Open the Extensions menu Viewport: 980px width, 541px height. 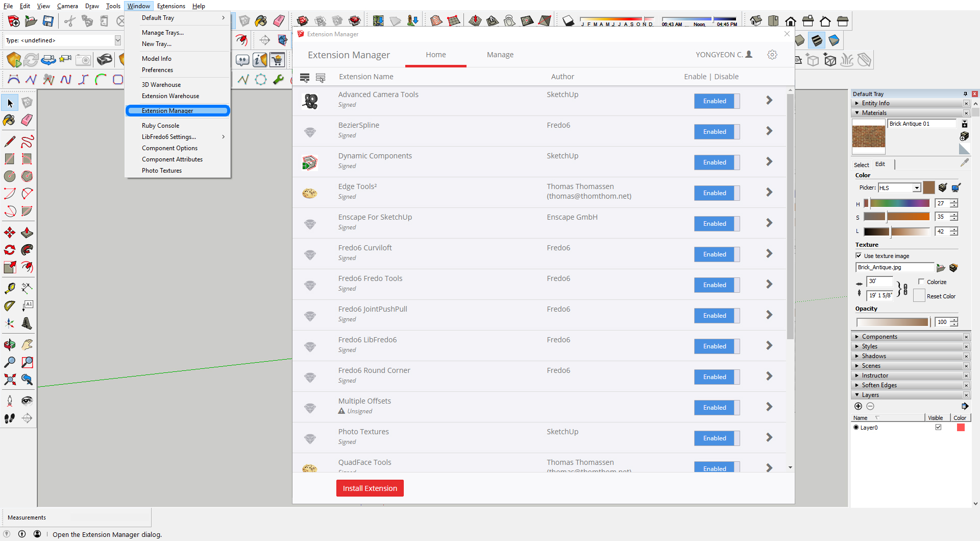[x=171, y=6]
